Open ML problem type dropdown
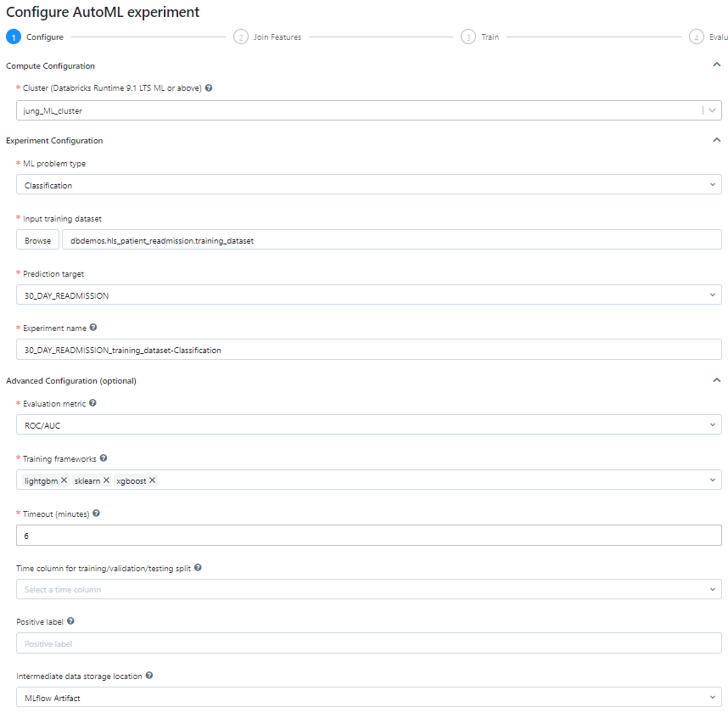 click(368, 184)
